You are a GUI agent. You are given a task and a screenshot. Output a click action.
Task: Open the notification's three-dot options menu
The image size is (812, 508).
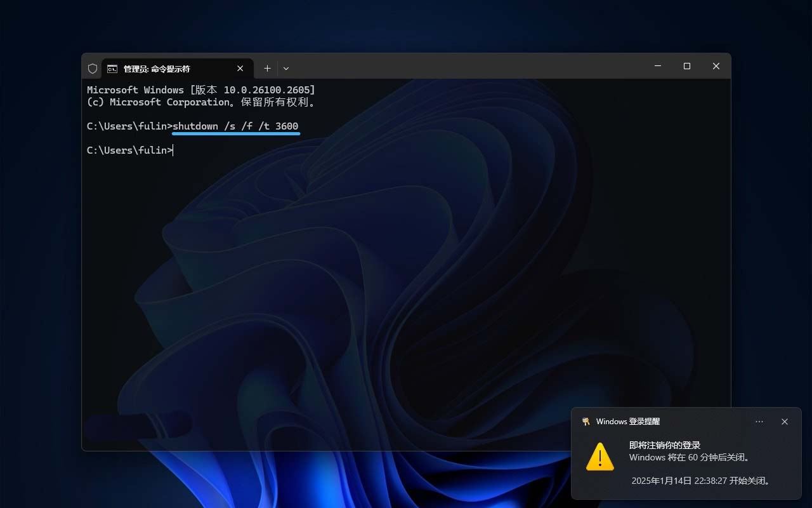point(759,422)
